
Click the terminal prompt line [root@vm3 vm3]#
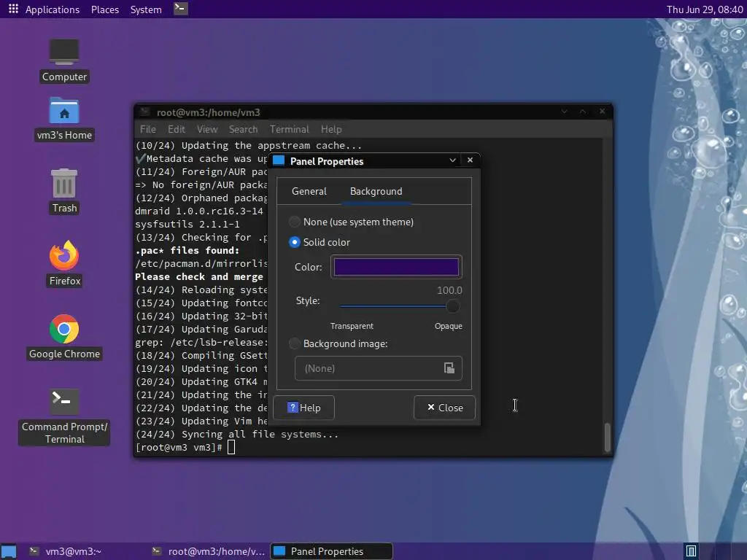(179, 448)
